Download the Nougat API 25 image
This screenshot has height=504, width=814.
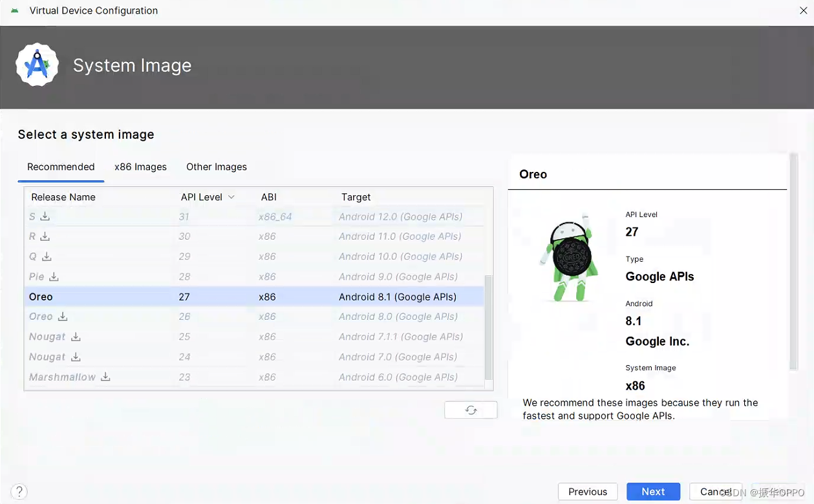click(76, 337)
